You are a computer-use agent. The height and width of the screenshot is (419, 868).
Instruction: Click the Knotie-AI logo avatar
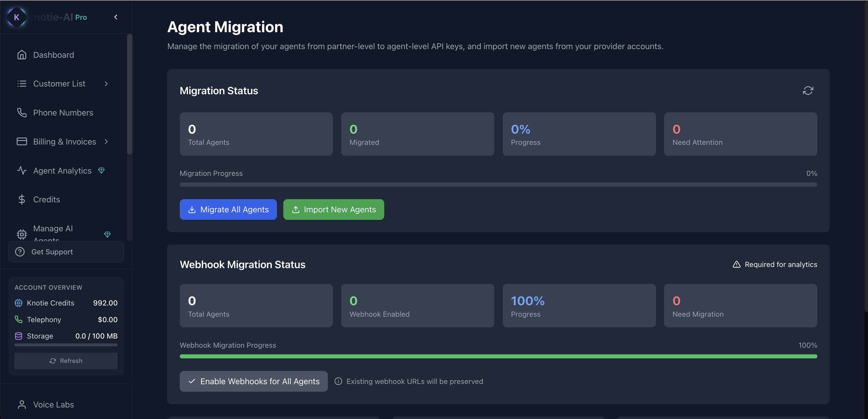coord(16,17)
